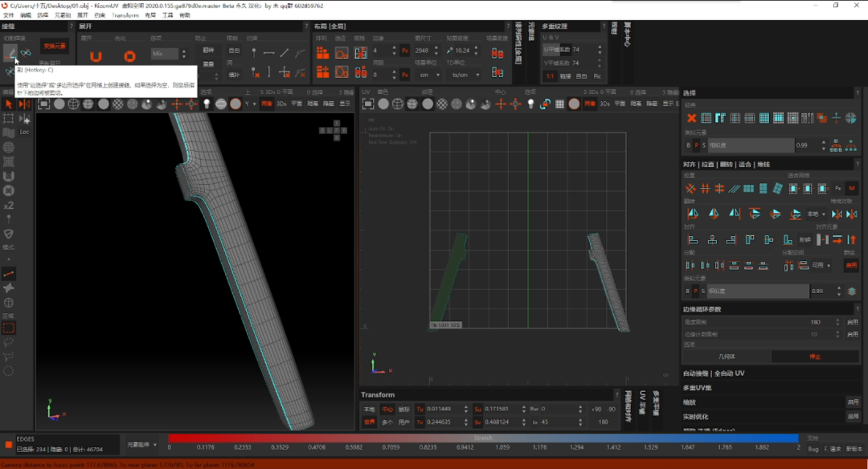Click the orange X deselect icon
This screenshot has width=868, height=469.
pos(691,118)
